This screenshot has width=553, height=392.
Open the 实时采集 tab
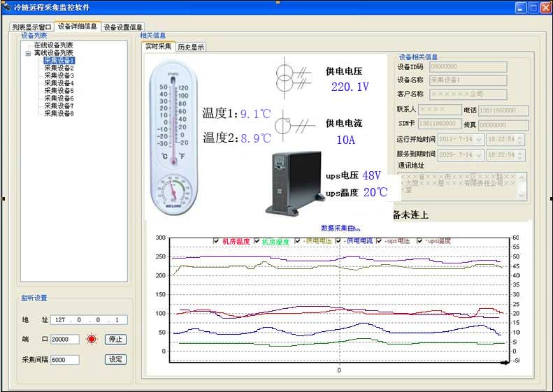pyautogui.click(x=159, y=46)
